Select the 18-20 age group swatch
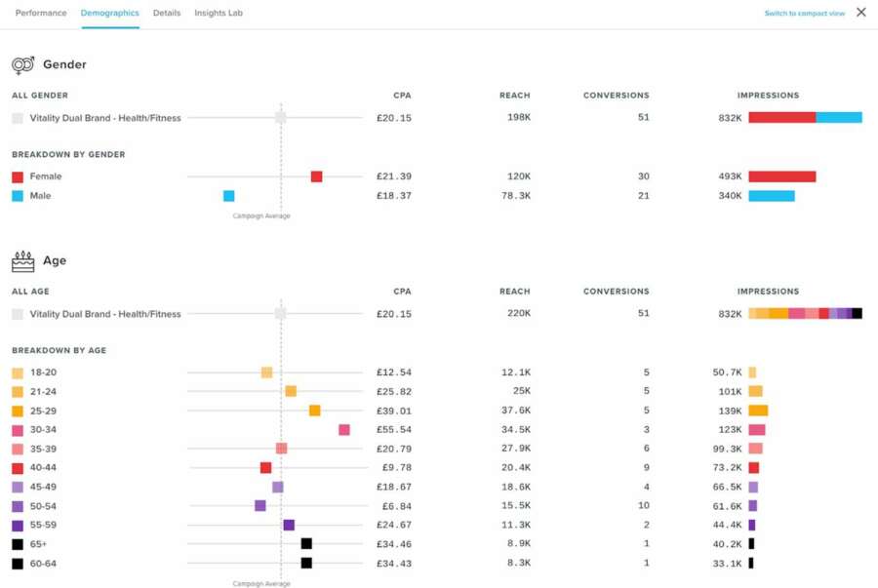The height and width of the screenshot is (588, 878). click(18, 373)
